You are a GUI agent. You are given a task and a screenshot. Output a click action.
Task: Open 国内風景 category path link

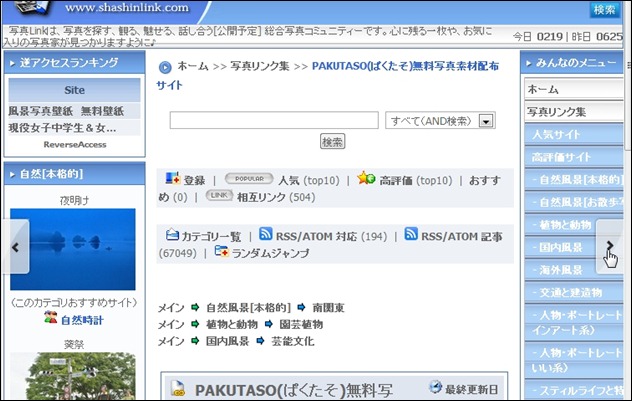click(227, 341)
